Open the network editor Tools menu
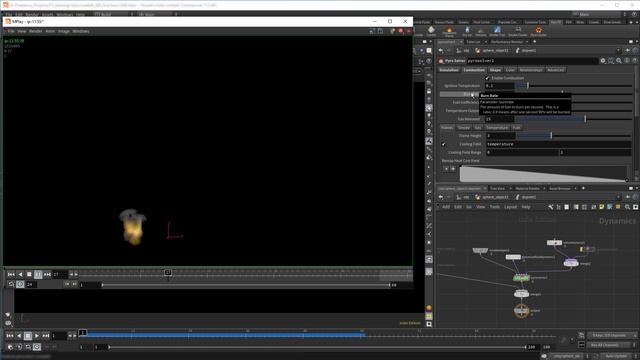Viewport: 640px width, 360px height. tap(495, 207)
